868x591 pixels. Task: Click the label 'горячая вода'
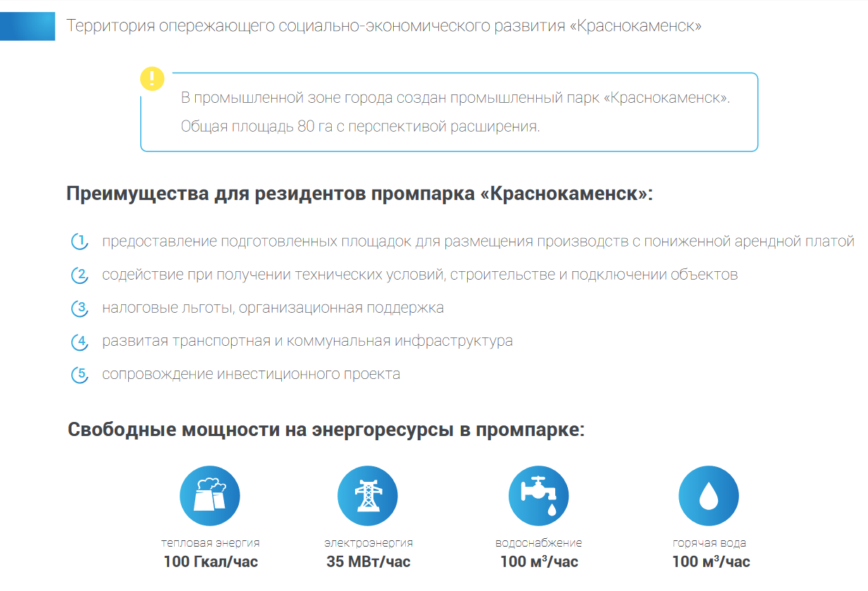[709, 543]
